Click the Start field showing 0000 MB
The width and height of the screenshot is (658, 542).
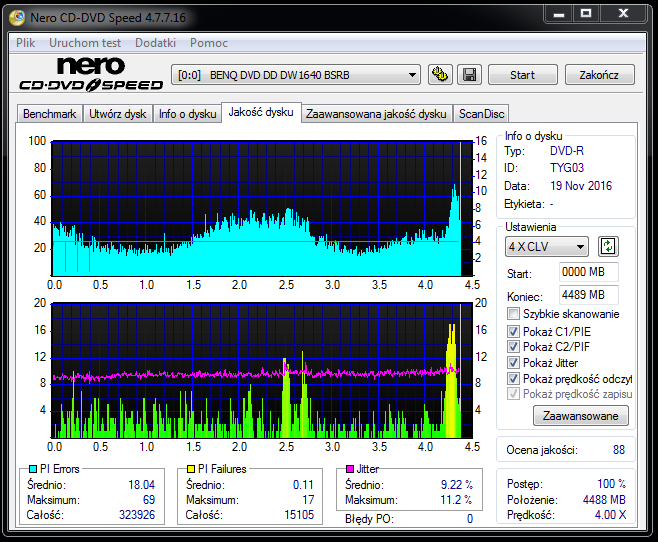click(588, 272)
